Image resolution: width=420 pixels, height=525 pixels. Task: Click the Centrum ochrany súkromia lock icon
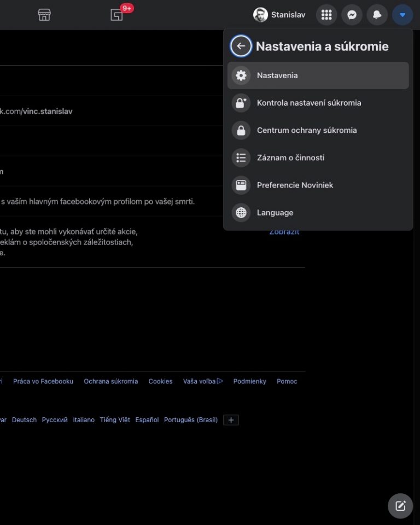point(241,130)
